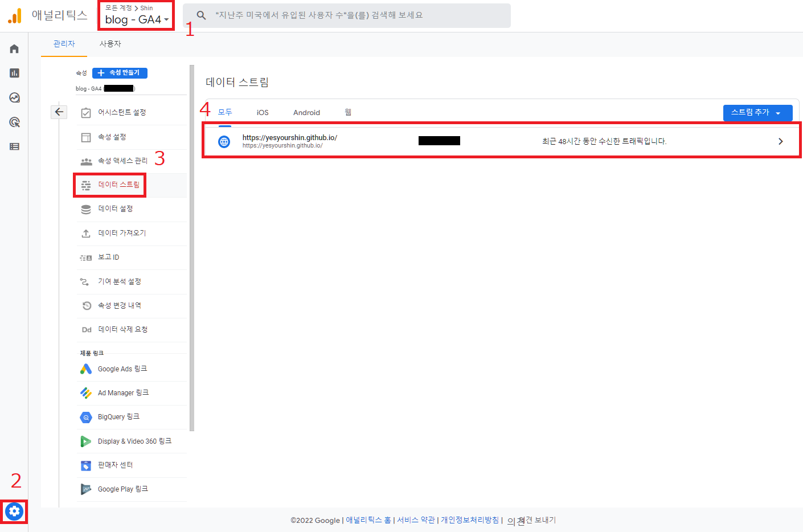The height and width of the screenshot is (532, 803).
Task: Click the 판매자 센터 logo icon
Action: [x=86, y=465]
